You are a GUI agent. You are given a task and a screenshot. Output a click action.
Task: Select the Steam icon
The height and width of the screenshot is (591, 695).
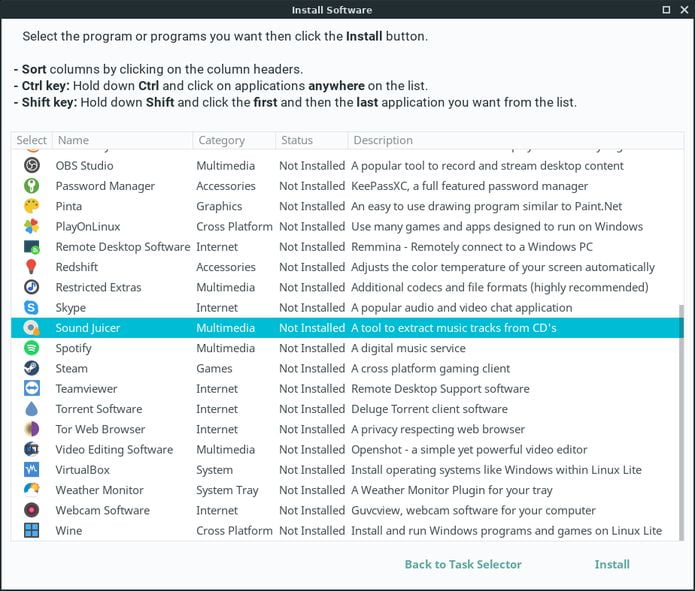click(x=31, y=368)
